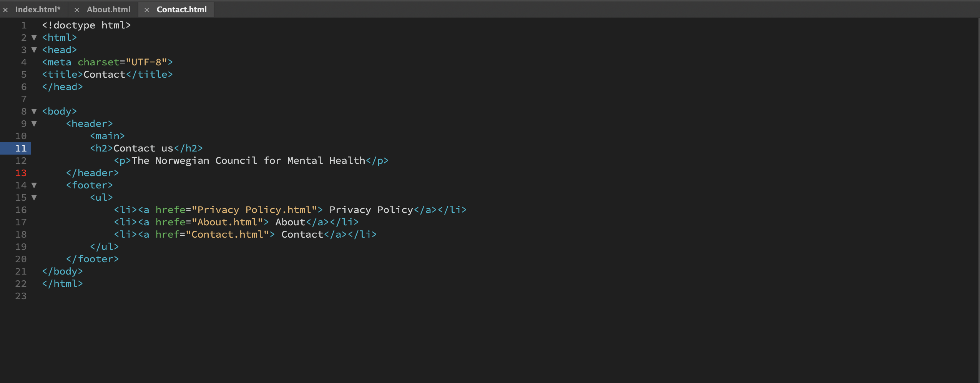Image resolution: width=980 pixels, height=383 pixels.
Task: Place cursor in the Contact title text
Action: (105, 75)
